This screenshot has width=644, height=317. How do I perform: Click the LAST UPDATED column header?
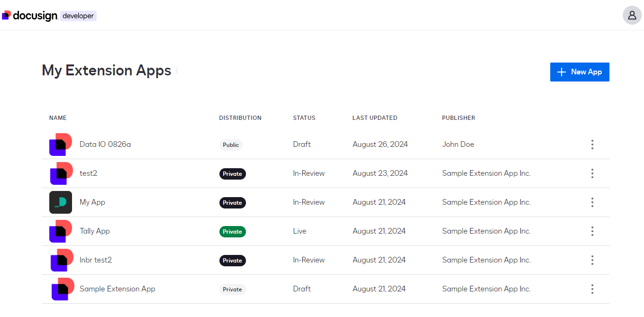point(375,118)
